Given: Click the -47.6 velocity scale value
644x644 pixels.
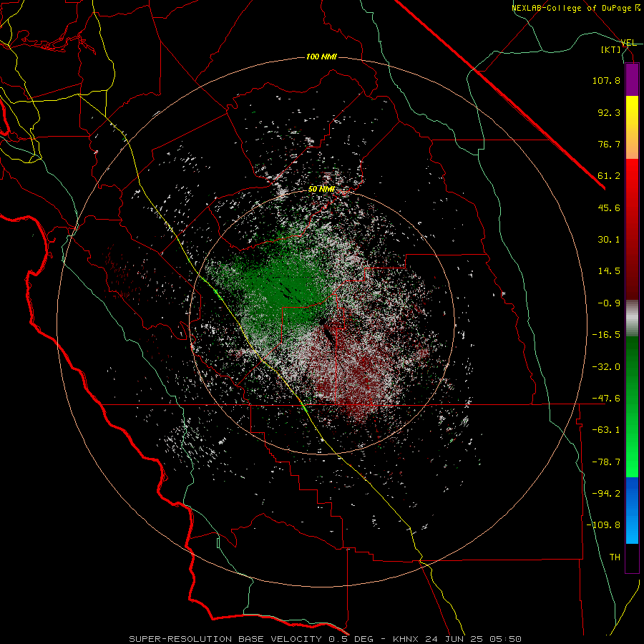Looking at the screenshot, I should [x=606, y=399].
